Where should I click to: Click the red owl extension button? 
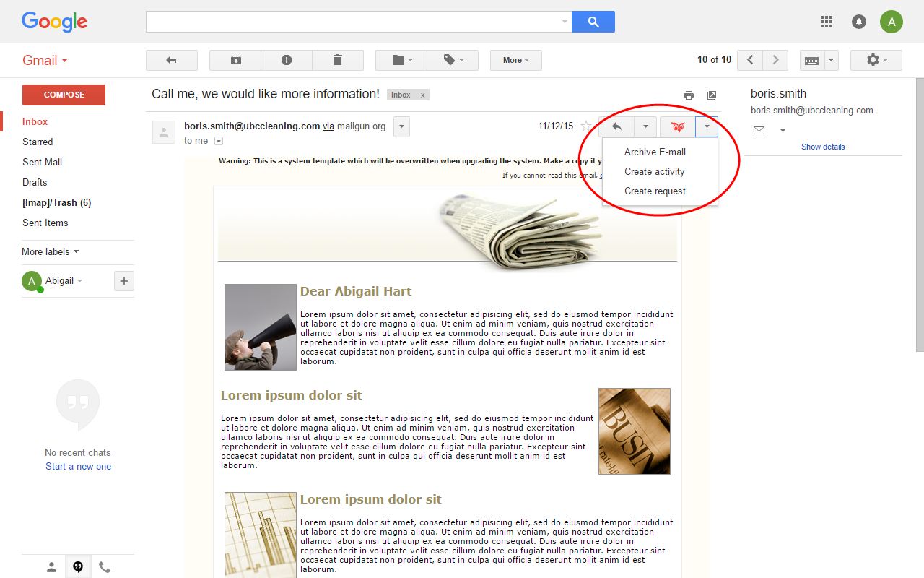pyautogui.click(x=678, y=126)
